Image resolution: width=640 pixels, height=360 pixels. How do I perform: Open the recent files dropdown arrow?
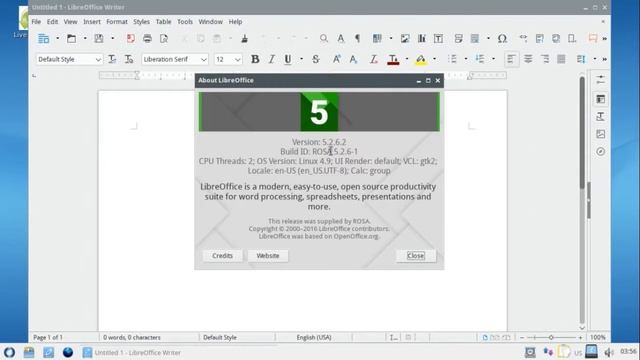pyautogui.click(x=85, y=38)
